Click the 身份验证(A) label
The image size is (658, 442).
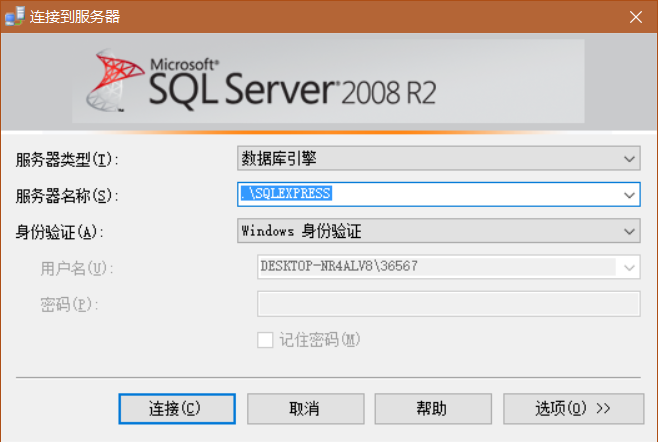coord(60,232)
